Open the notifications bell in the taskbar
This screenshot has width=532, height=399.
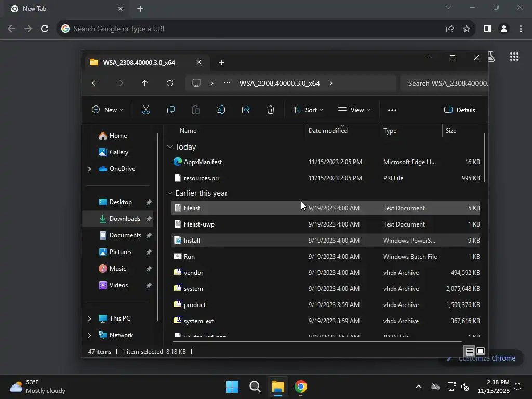point(518,387)
